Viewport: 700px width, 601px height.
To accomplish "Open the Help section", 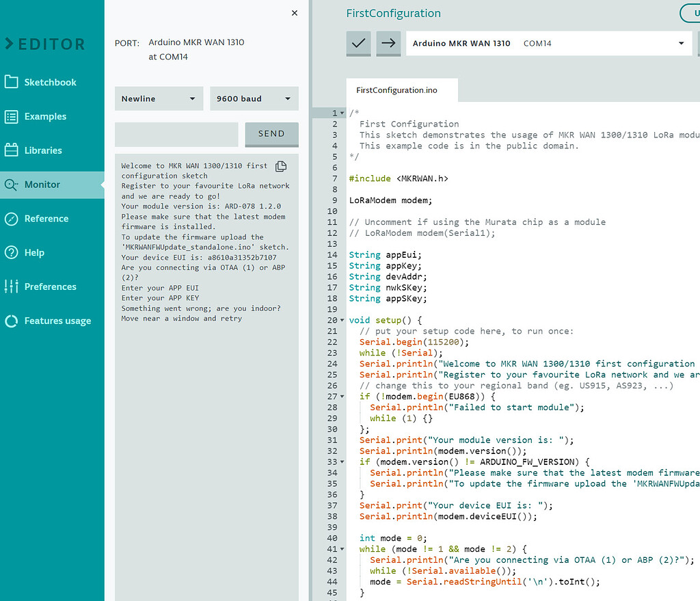I will pos(36,252).
